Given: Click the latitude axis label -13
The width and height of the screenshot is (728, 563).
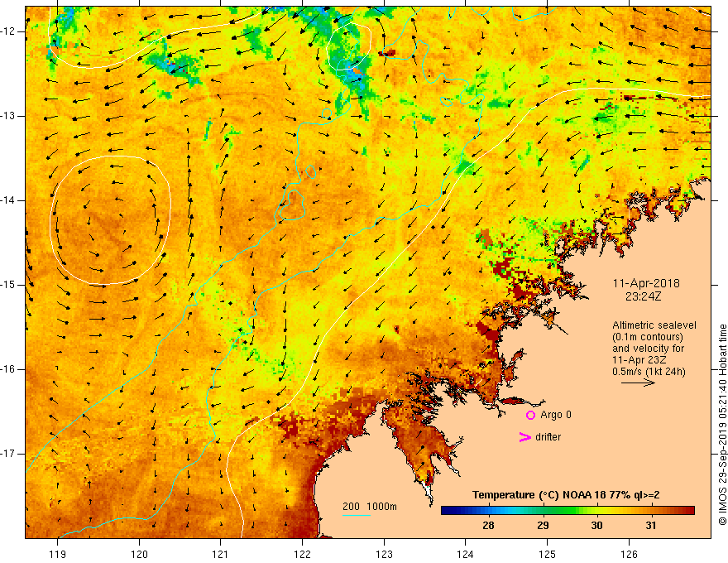Looking at the screenshot, I should [9, 116].
